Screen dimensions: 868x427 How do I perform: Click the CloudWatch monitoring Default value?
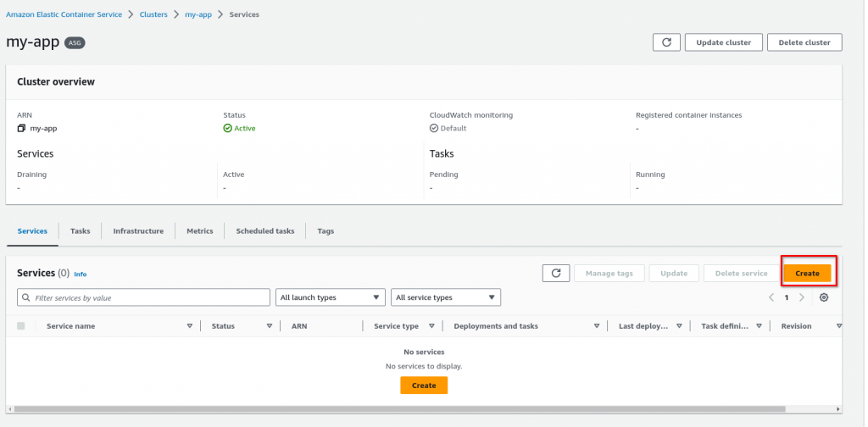pos(453,128)
